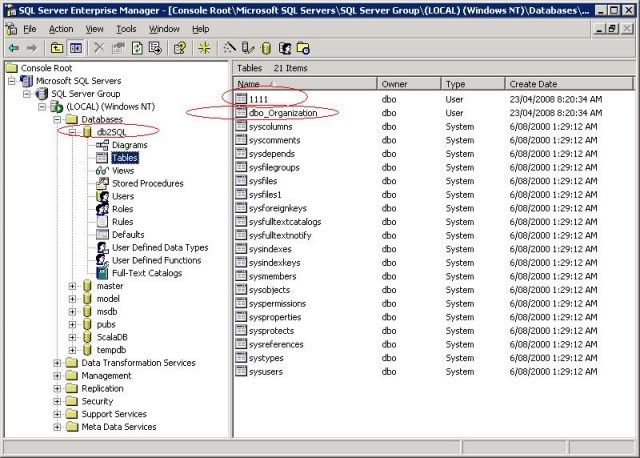The width and height of the screenshot is (640, 458).
Task: Select the Stored Procedures tree item
Action: point(147,183)
